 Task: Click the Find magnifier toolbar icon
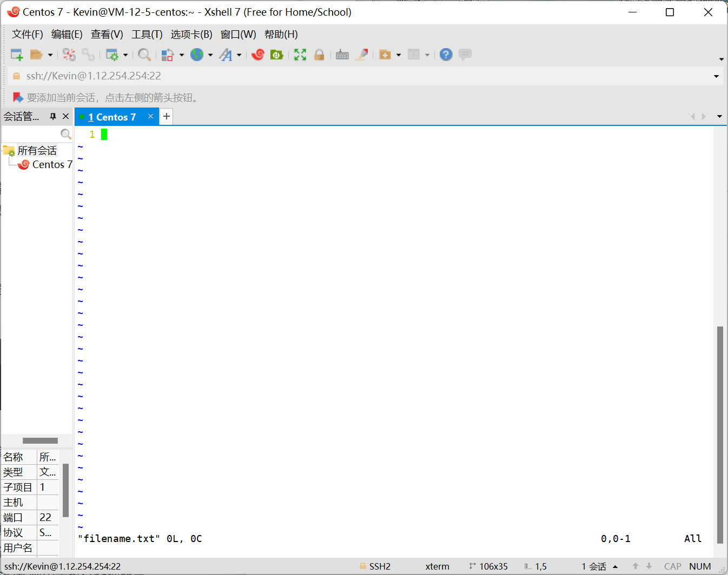144,55
